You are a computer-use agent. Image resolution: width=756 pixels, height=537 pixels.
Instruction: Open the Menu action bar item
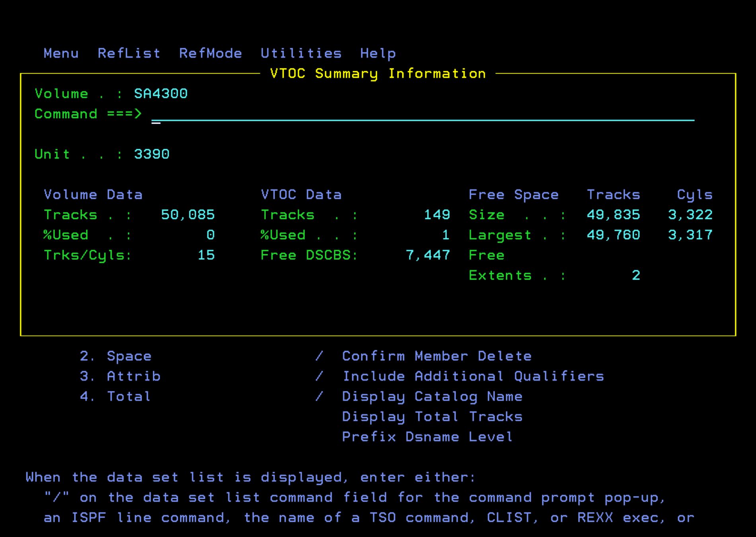coord(60,53)
